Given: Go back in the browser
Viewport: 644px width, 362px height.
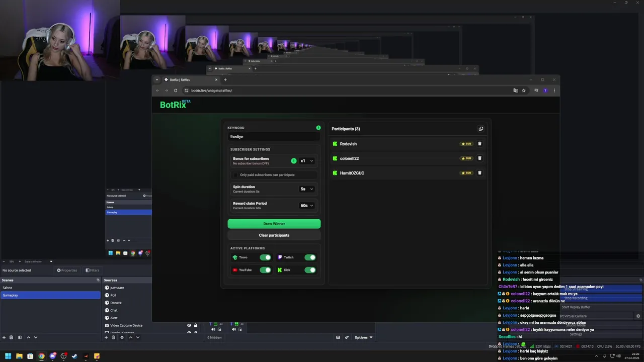Looking at the screenshot, I should [157, 90].
